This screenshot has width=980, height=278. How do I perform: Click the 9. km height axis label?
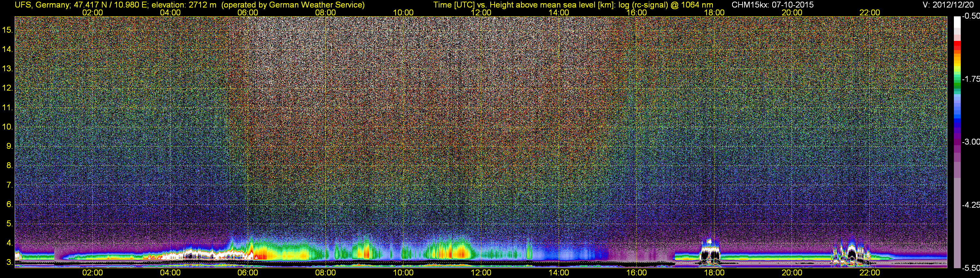(x=9, y=146)
